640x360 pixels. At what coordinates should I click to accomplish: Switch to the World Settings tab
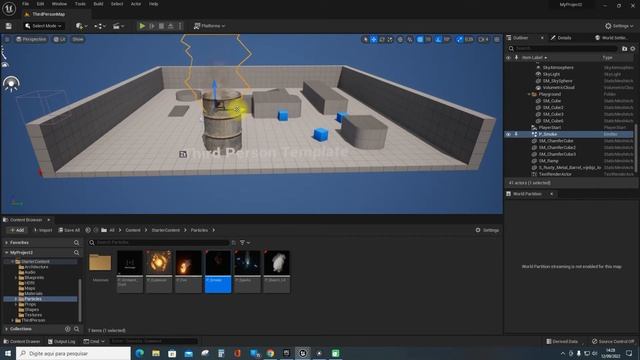click(x=611, y=38)
